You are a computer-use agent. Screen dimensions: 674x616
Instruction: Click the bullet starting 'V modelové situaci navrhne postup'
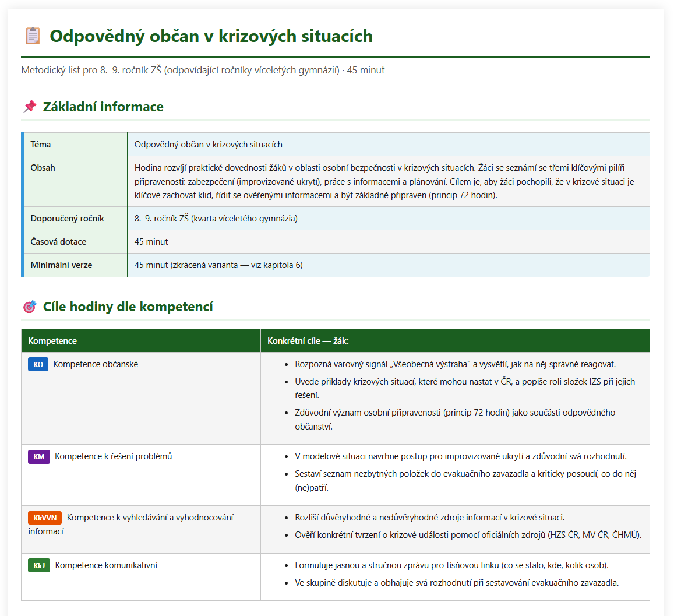click(461, 456)
